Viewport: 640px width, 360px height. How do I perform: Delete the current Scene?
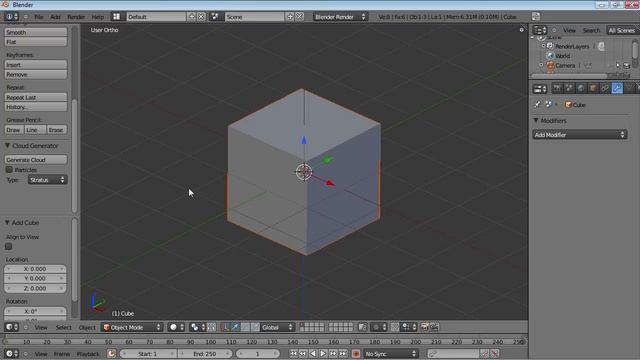click(300, 17)
